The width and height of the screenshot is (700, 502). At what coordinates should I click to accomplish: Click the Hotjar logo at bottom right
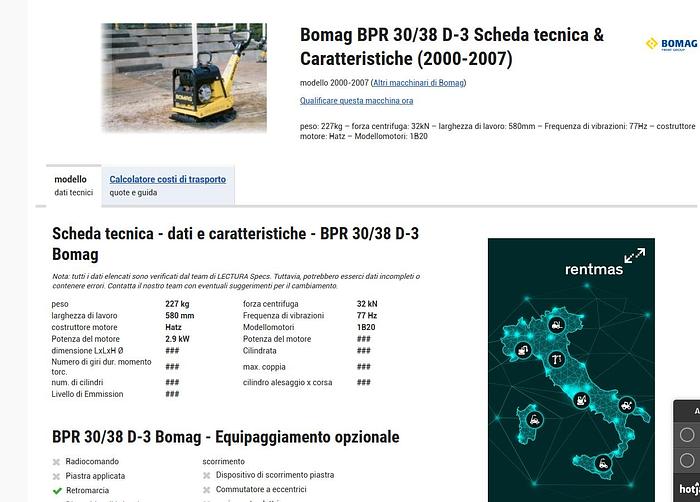689,489
